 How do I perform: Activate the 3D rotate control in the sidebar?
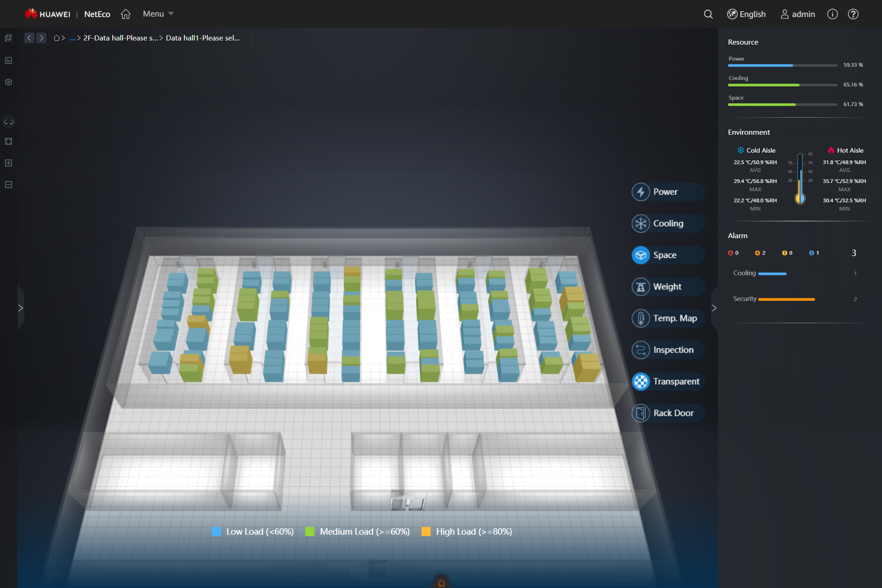coord(8,122)
